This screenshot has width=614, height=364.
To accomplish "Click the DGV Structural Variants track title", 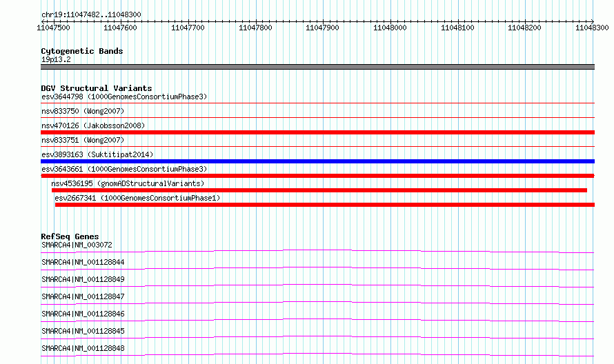I will pos(97,88).
